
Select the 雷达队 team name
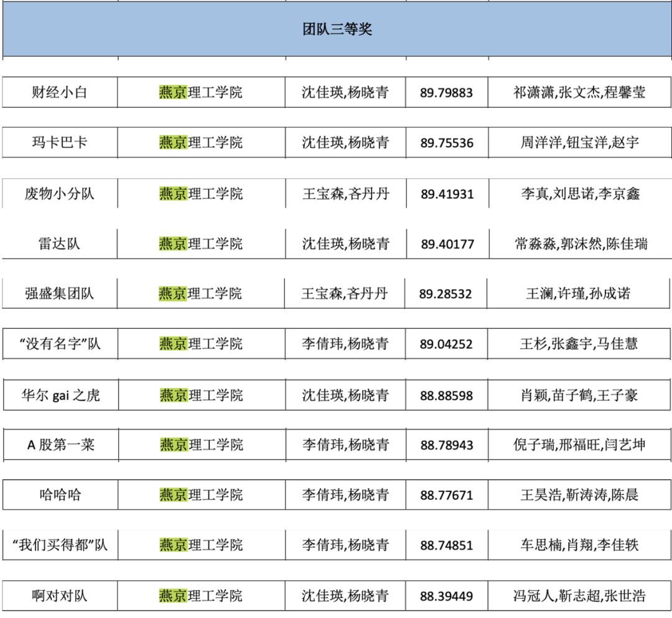coord(60,244)
